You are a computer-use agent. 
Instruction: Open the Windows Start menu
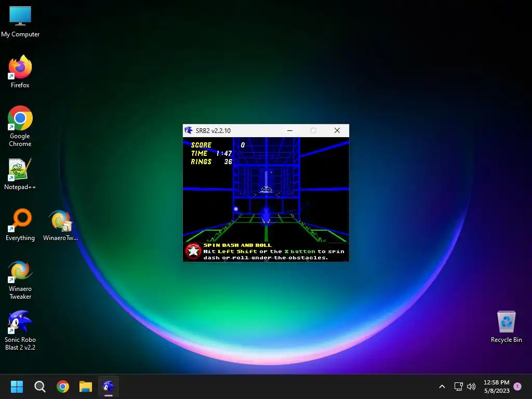click(x=17, y=387)
